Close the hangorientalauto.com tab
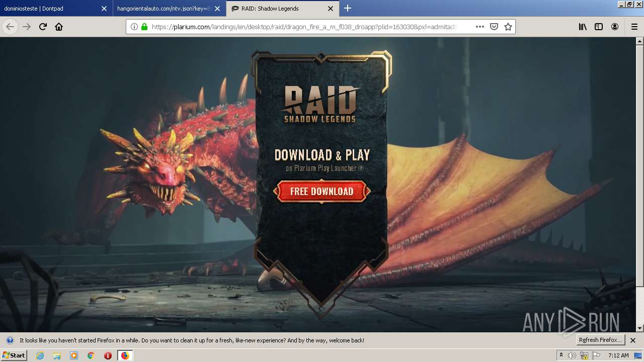 click(217, 9)
